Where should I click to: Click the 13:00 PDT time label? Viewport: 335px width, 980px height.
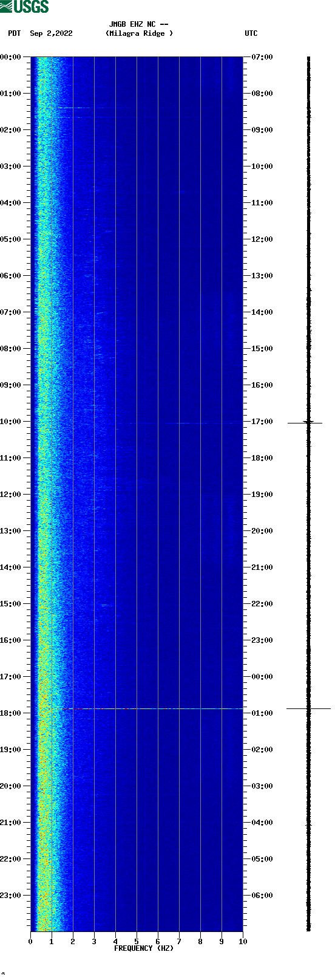[x=11, y=531]
